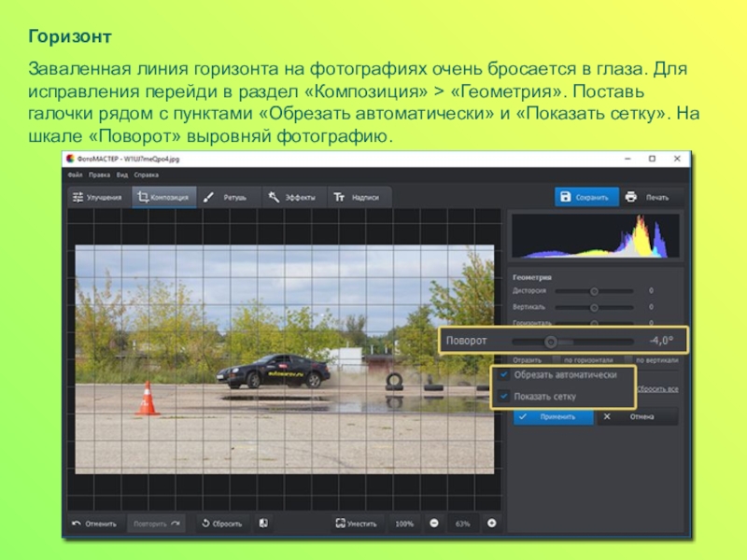Click the undo arrow icon
This screenshot has height=560, width=747.
coord(77,524)
